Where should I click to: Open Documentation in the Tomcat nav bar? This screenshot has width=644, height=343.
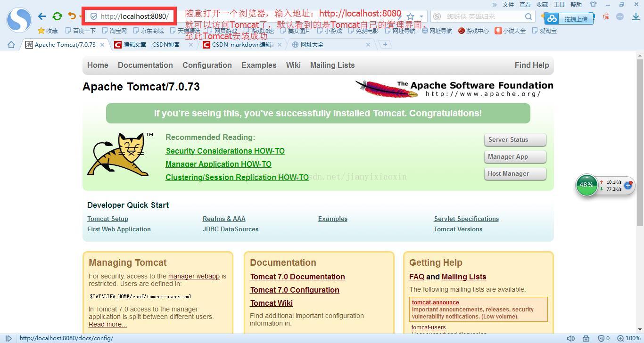point(145,65)
